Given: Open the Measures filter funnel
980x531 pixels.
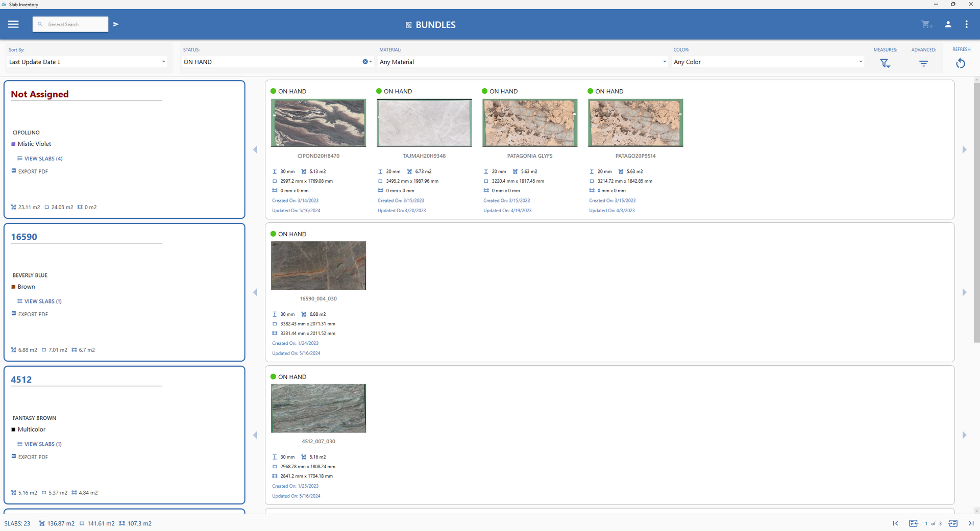Looking at the screenshot, I should coord(885,63).
